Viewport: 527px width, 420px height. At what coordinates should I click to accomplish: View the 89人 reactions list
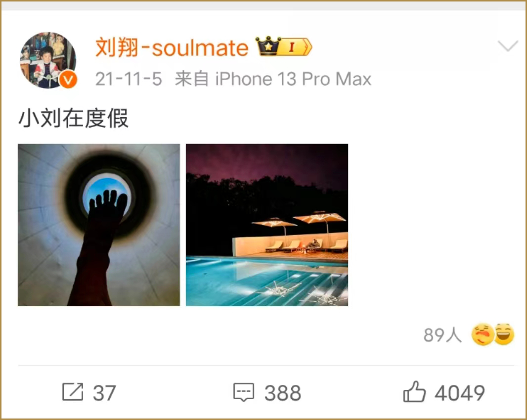point(442,335)
